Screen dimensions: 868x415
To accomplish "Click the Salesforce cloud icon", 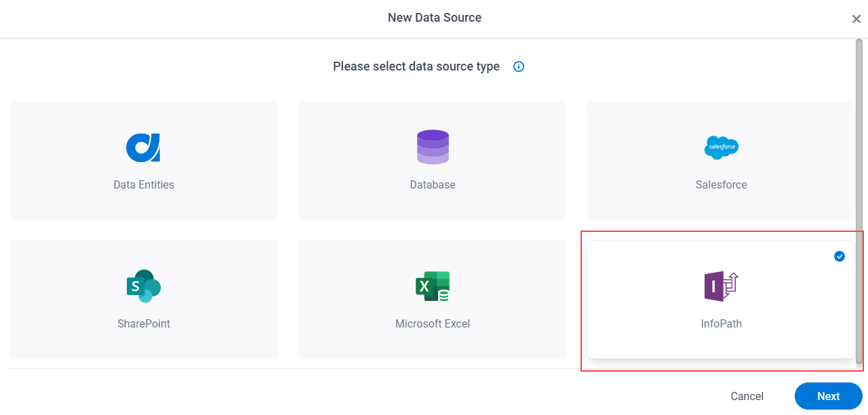I will 722,147.
